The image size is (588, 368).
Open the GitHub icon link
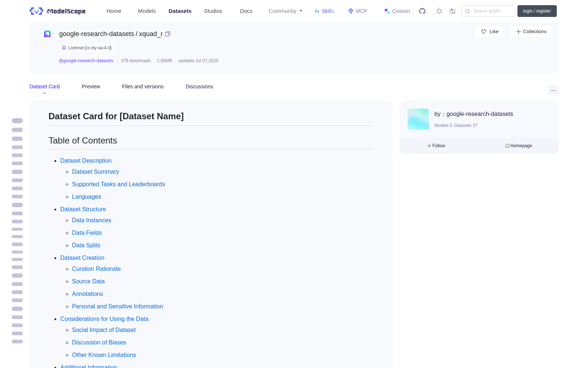[x=422, y=11]
